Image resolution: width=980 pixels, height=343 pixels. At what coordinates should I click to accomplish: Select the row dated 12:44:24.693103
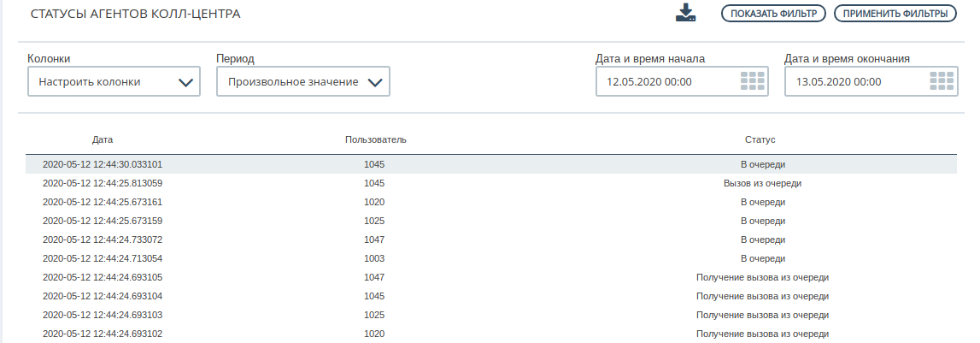coord(490,315)
